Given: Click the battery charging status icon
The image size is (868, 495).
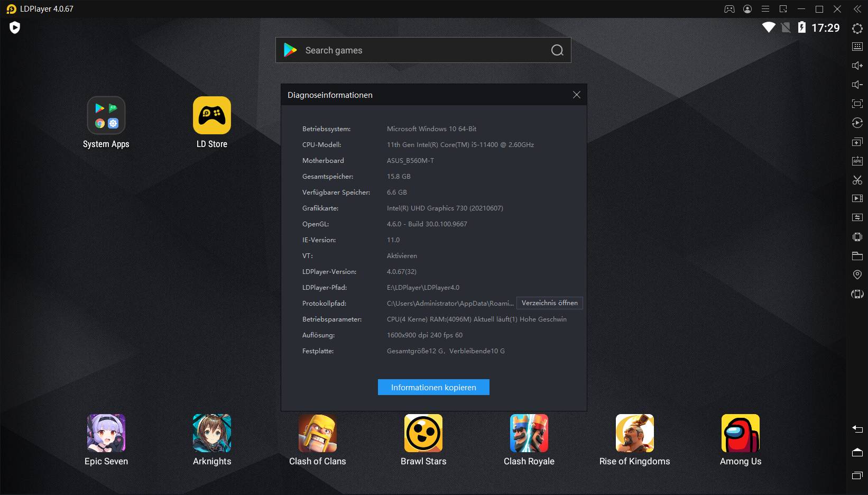Looking at the screenshot, I should point(802,27).
